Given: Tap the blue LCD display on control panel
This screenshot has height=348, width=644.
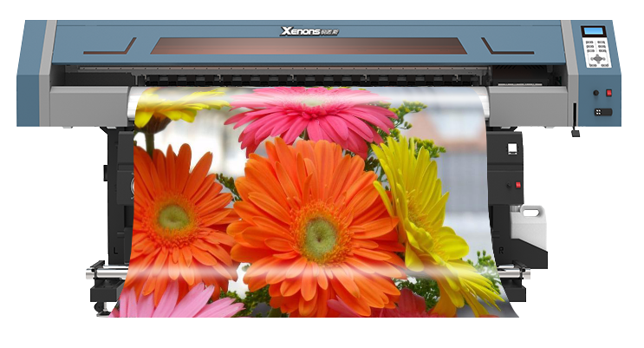Looking at the screenshot, I should 594,31.
